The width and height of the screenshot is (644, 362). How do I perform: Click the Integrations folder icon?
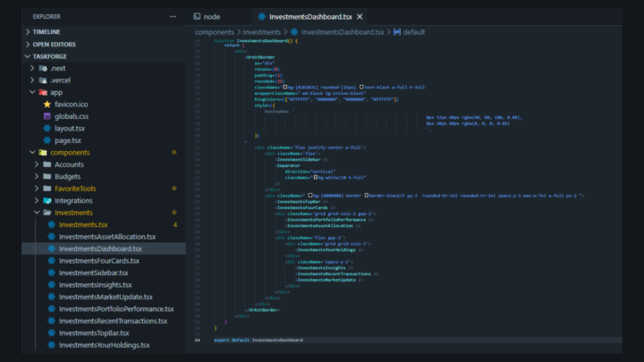click(47, 201)
